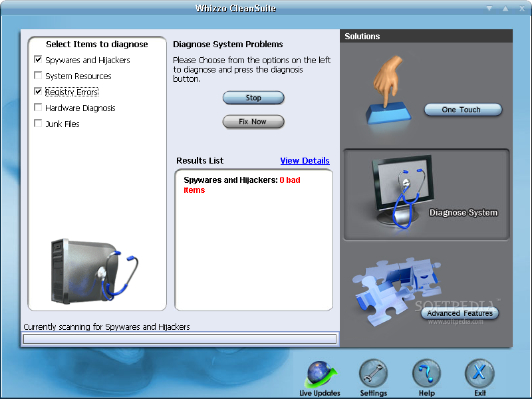Screen dimensions: 532x399
Task: Enable Junk Files checkbox
Action: click(38, 123)
